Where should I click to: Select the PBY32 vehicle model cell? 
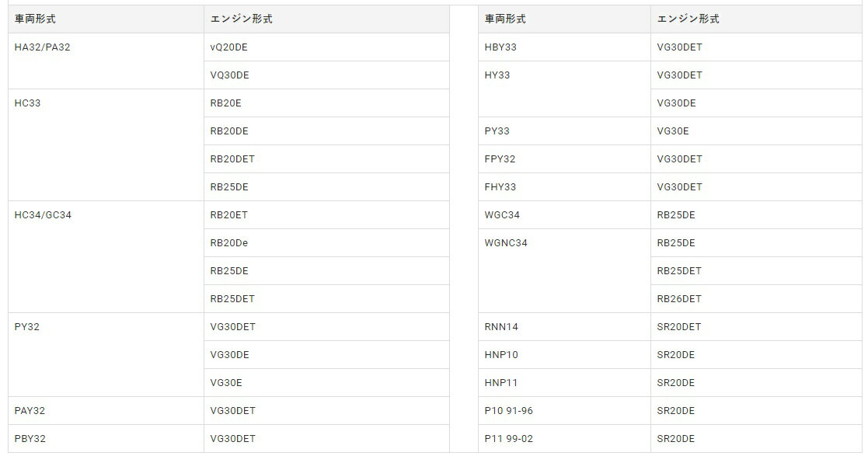tap(30, 439)
